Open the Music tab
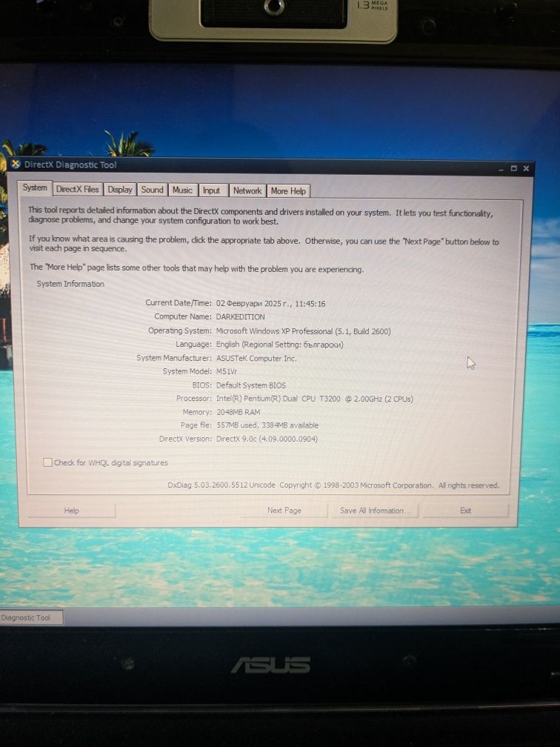 [x=182, y=190]
